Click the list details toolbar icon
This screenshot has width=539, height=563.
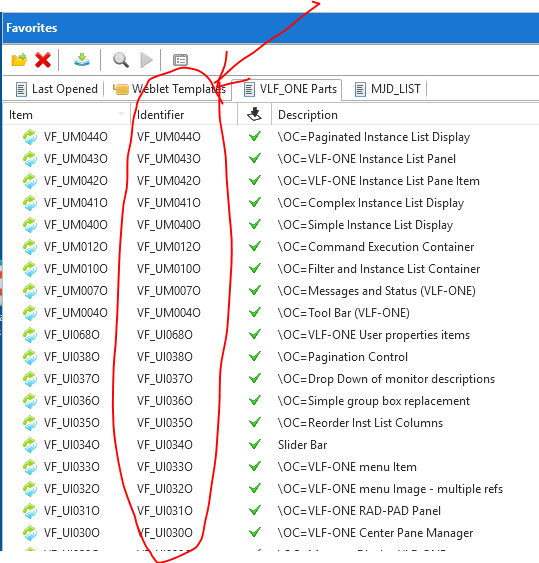(x=180, y=60)
